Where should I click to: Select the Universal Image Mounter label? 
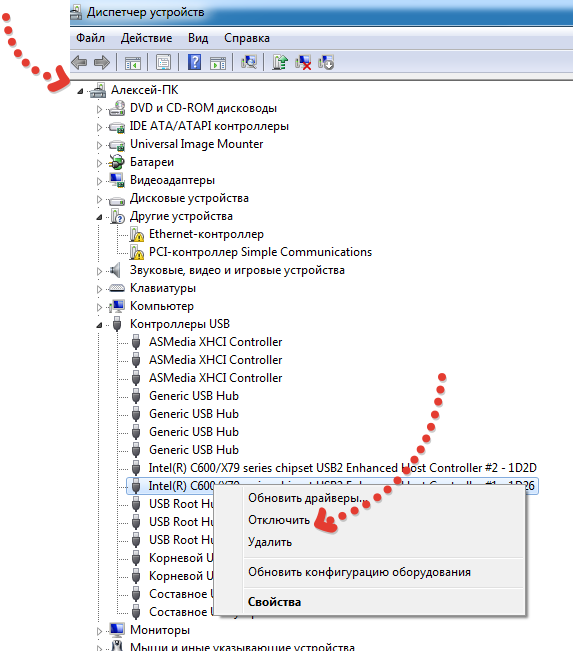tap(196, 144)
